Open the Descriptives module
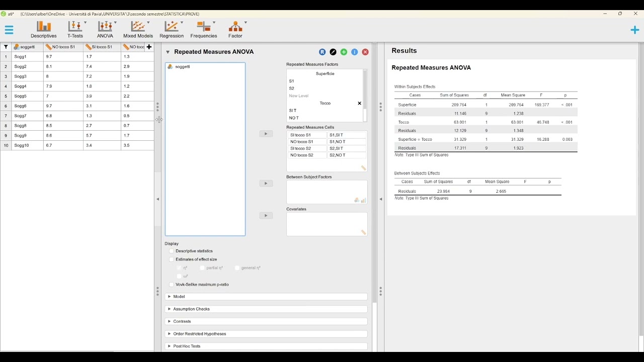The image size is (644, 362). click(x=44, y=30)
